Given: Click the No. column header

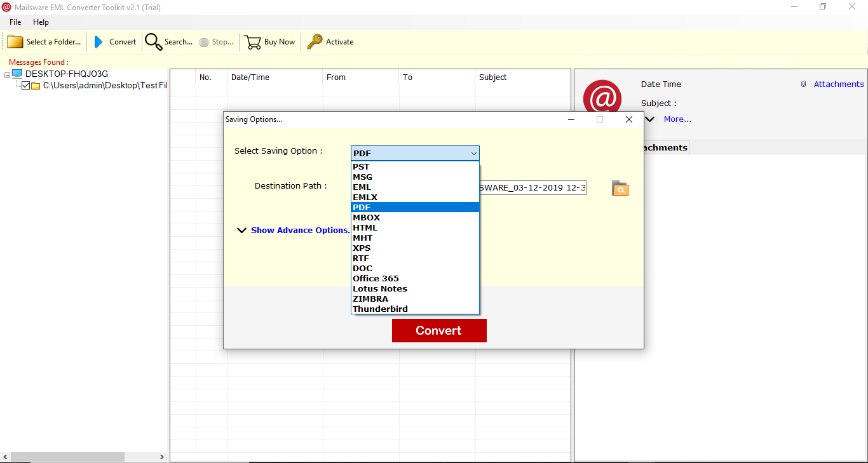Looking at the screenshot, I should pos(212,77).
